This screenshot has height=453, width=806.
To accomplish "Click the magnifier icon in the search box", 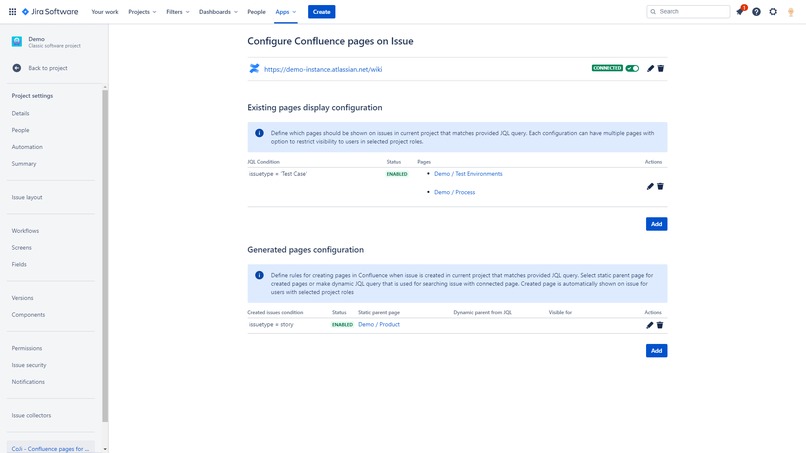I will click(653, 11).
